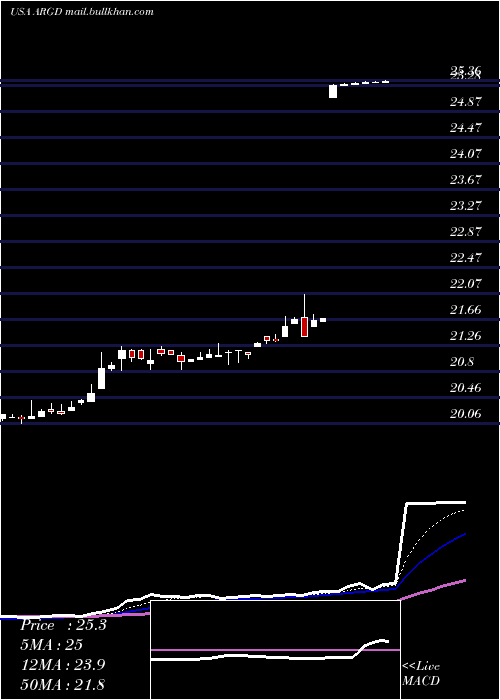Viewport: 500px width, 700px height.
Task: Click the 23.67 price axis label
Action: (466, 179)
